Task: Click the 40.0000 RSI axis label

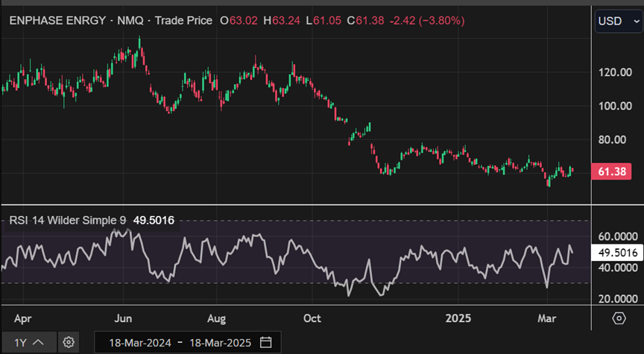Action: 618,268
